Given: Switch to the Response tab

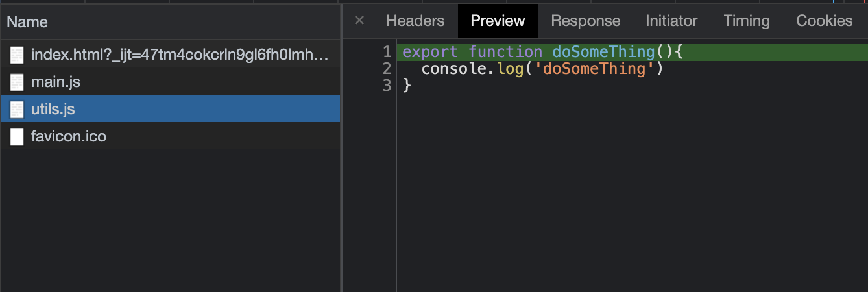Looking at the screenshot, I should click(x=585, y=21).
